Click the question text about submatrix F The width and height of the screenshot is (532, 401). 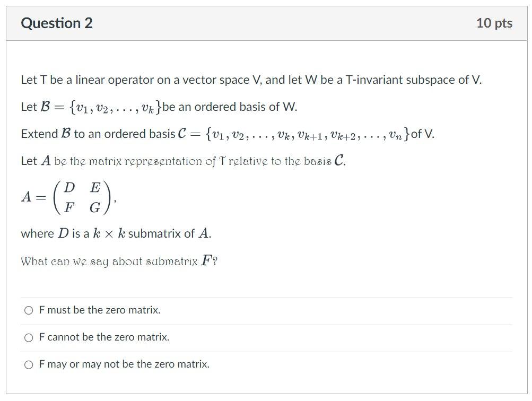[119, 260]
